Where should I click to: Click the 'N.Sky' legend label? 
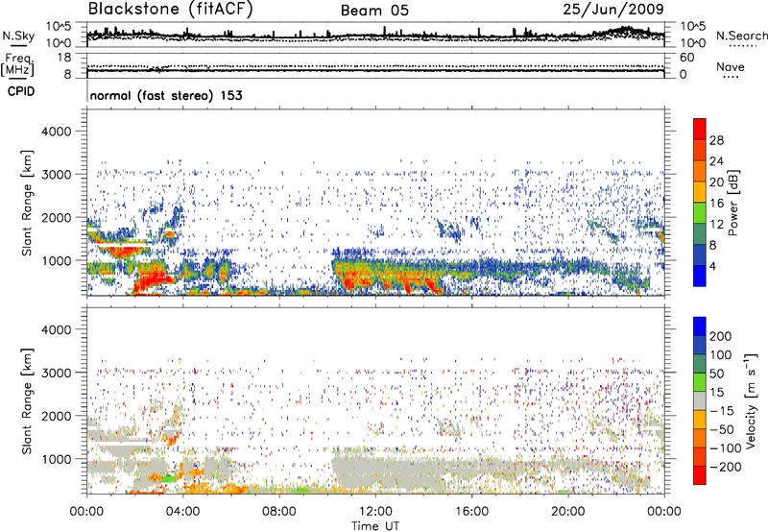[x=18, y=36]
